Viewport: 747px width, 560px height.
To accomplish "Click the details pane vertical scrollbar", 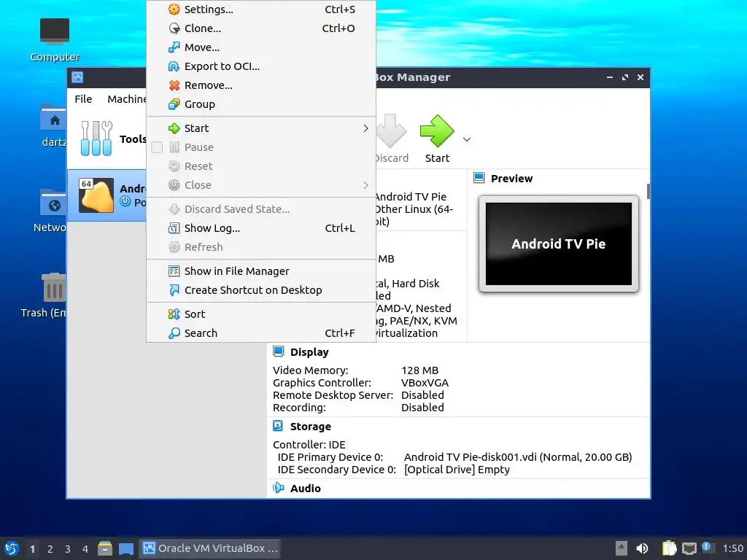I will pos(649,192).
